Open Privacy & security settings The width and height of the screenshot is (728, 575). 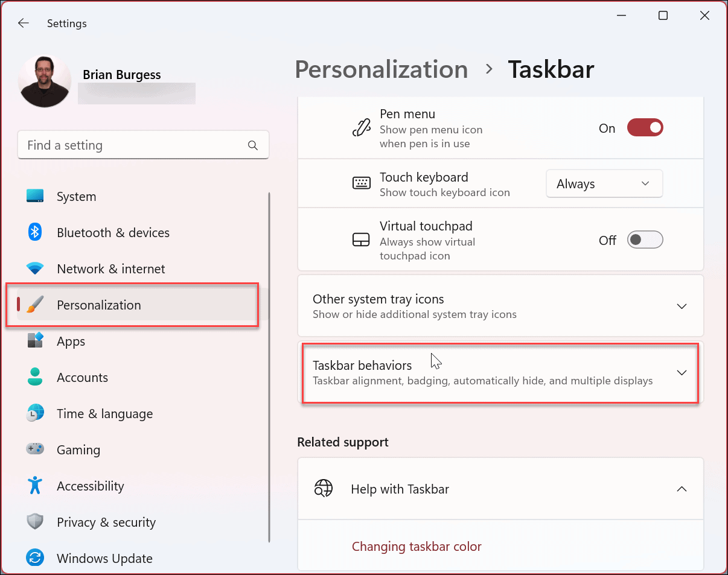tap(35, 522)
